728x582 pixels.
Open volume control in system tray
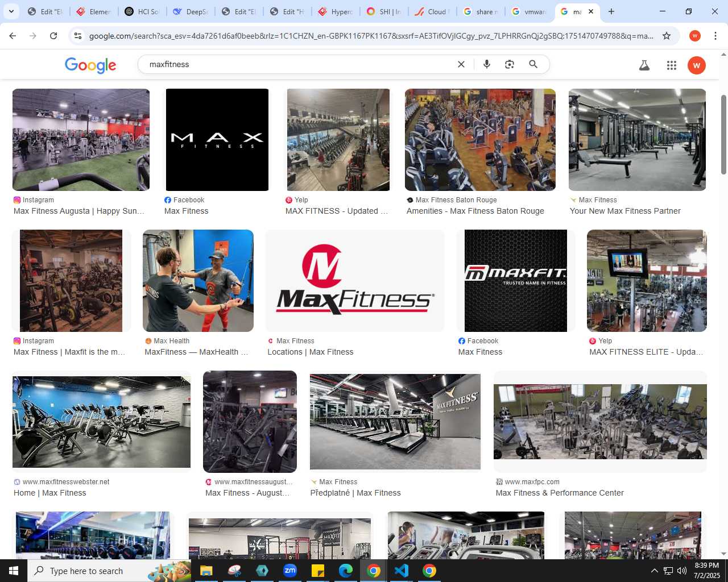tap(682, 571)
